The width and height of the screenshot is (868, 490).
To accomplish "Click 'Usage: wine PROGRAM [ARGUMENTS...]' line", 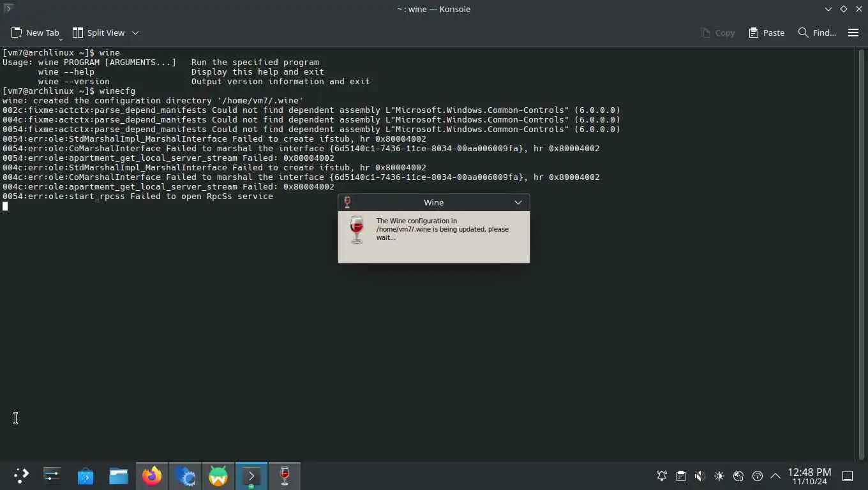I will tap(160, 62).
